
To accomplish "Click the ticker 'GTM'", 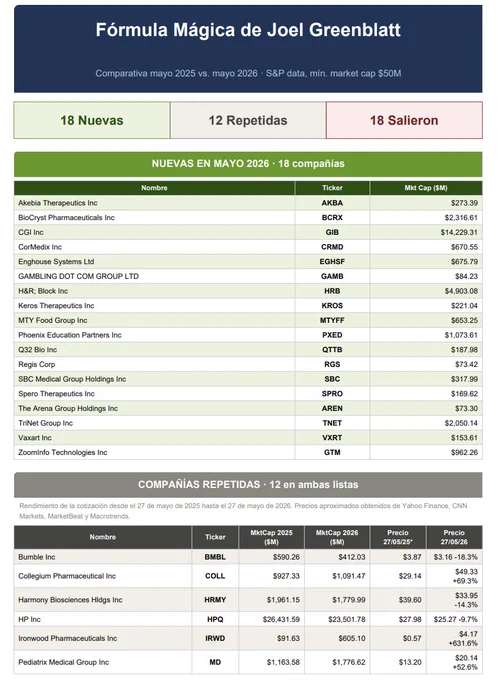I will pyautogui.click(x=332, y=452).
